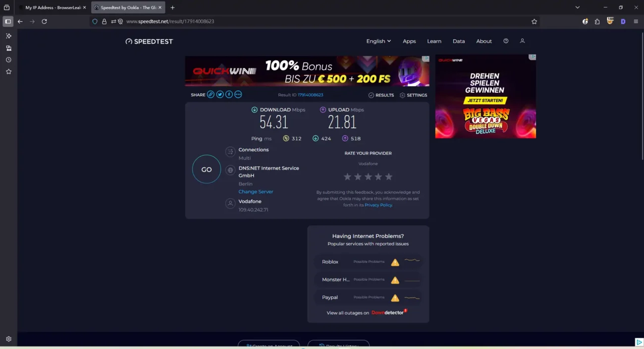Share the result on Facebook
The width and height of the screenshot is (644, 349).
[x=229, y=95]
